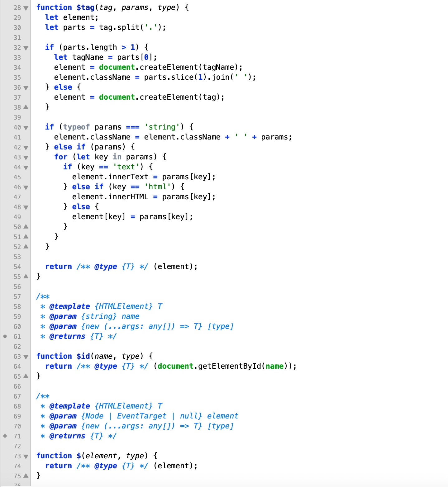Click the fold end arrow on line 75

click(26, 476)
